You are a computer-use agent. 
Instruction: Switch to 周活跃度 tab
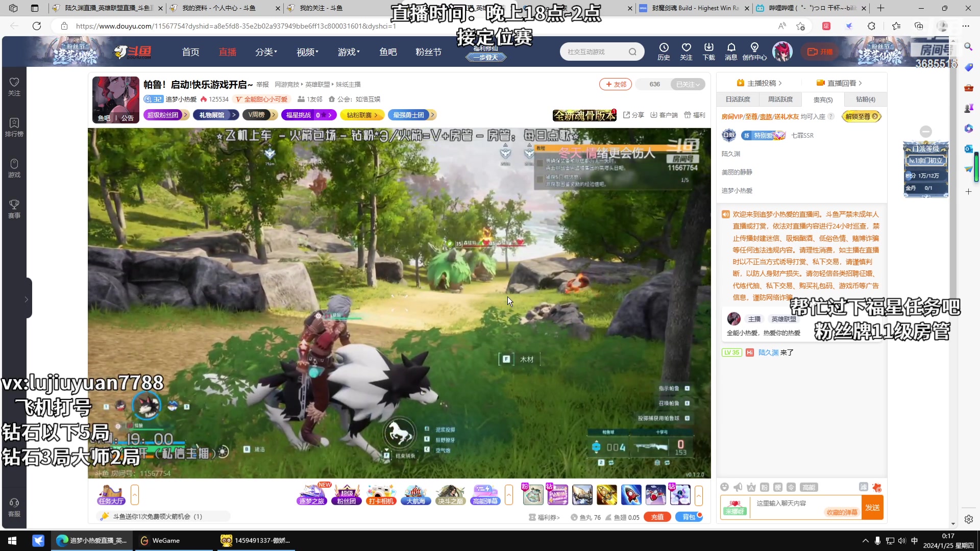(780, 99)
